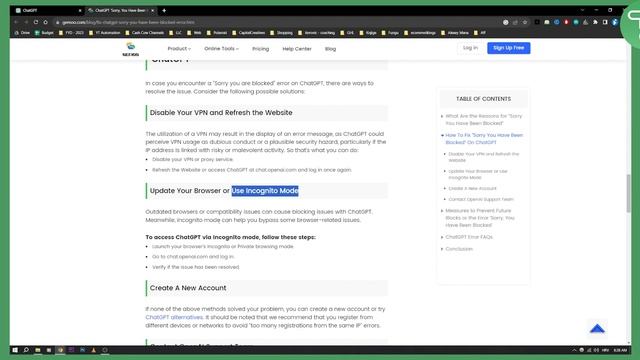Open the Drive bookmark
The width and height of the screenshot is (640, 360).
pos(22,33)
